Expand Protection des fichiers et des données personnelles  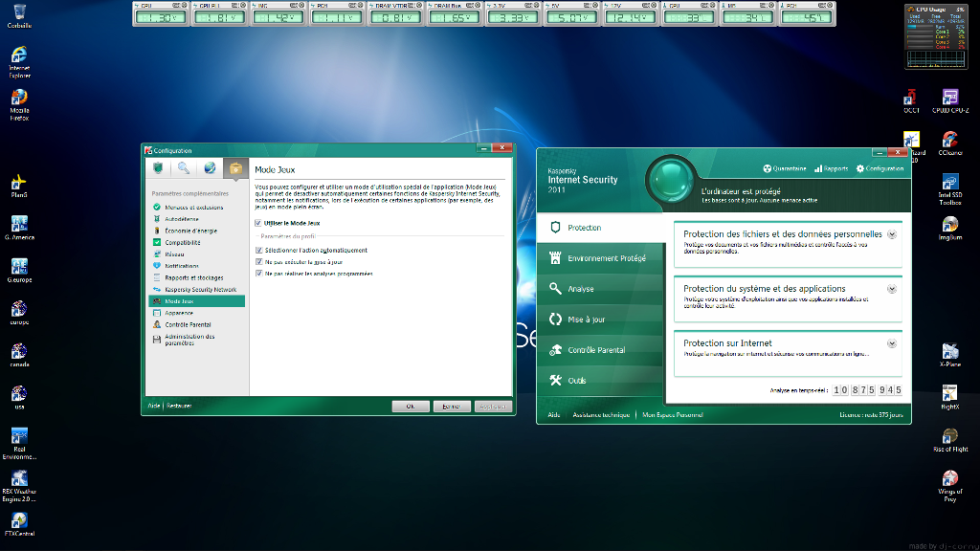pos(892,235)
